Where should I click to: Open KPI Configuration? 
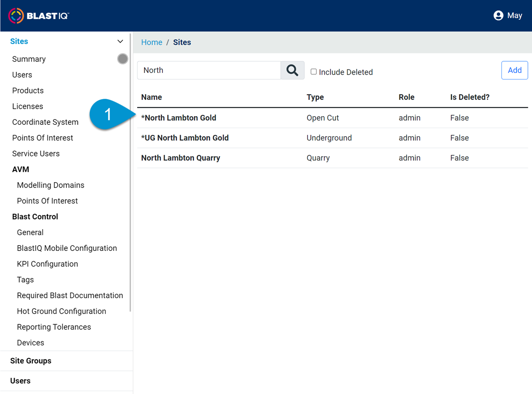(47, 264)
